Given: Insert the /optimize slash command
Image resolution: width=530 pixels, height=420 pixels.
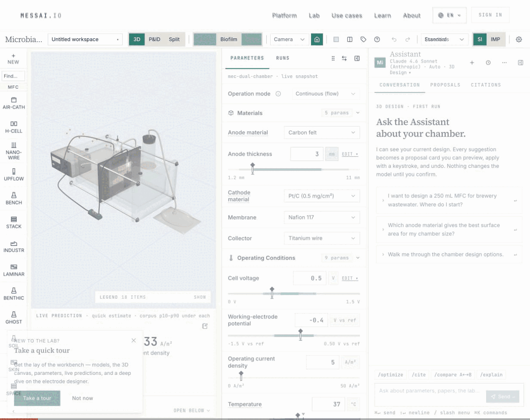Looking at the screenshot, I should (390, 375).
